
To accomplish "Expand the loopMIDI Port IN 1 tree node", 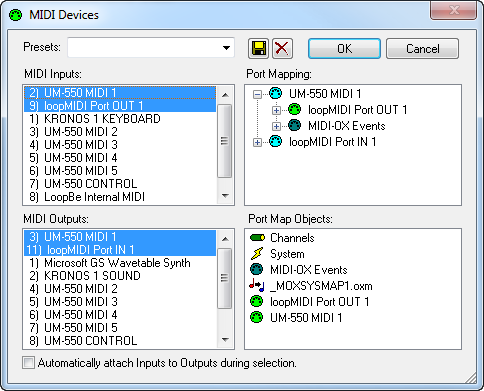I will coord(257,143).
